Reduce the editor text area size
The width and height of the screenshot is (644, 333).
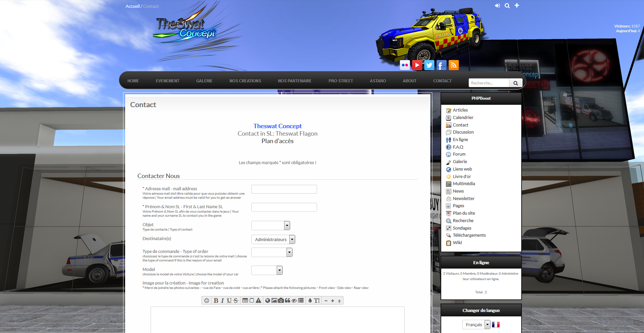[326, 301]
